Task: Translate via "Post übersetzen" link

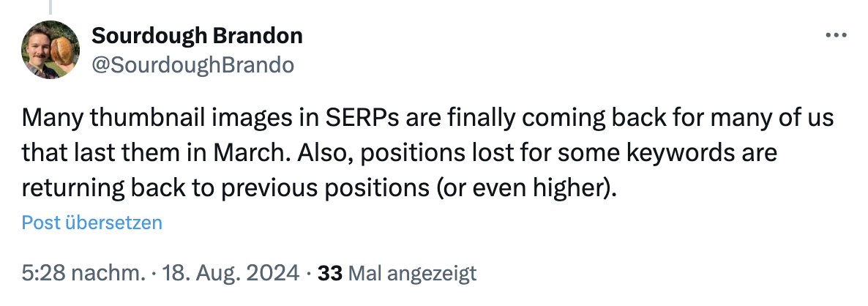Action: (x=91, y=223)
